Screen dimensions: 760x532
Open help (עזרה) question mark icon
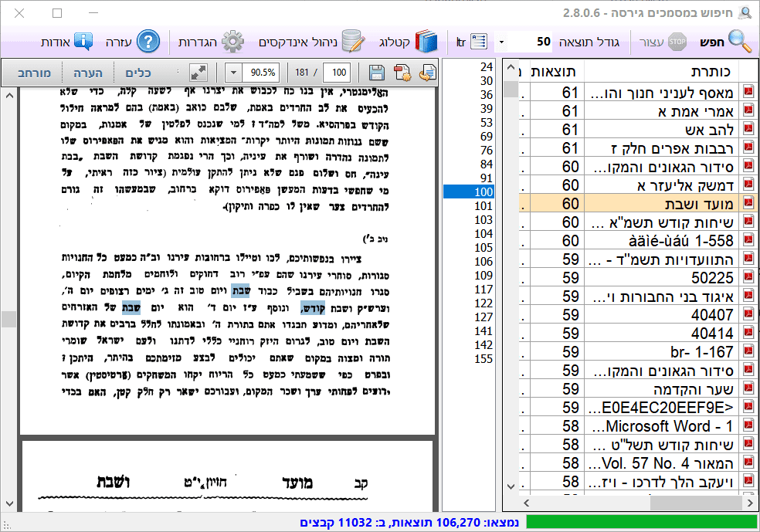(x=148, y=40)
